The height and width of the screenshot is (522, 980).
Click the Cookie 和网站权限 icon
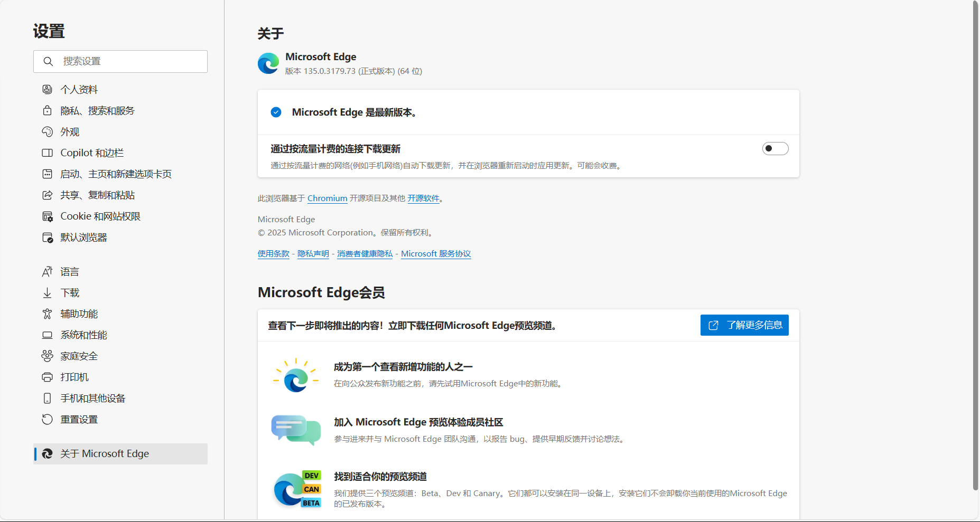47,216
